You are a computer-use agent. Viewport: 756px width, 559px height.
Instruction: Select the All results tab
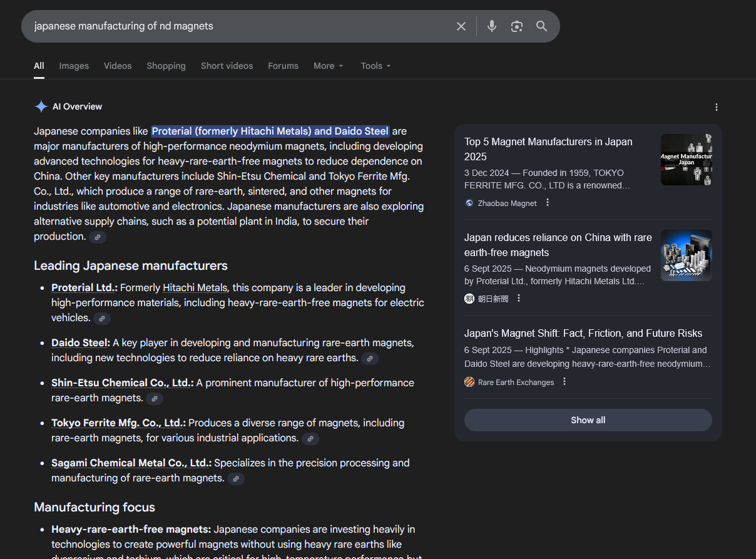[x=39, y=66]
